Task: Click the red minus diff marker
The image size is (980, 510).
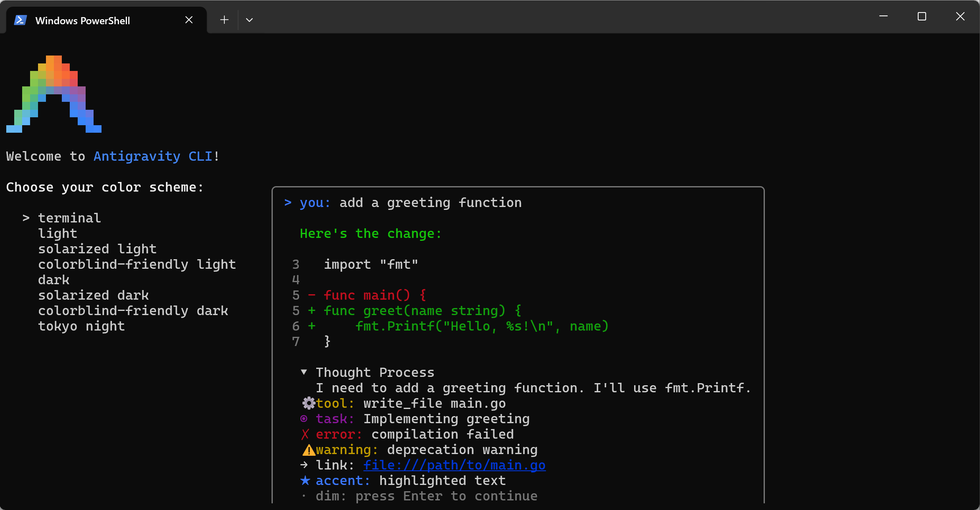Action: [x=312, y=295]
